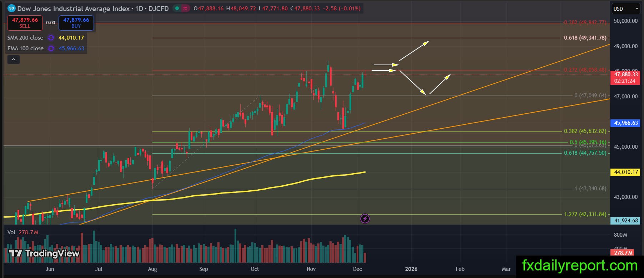This screenshot has width=644, height=278.
Task: Click the SMA value 44,010.17 in the legend
Action: (x=71, y=38)
